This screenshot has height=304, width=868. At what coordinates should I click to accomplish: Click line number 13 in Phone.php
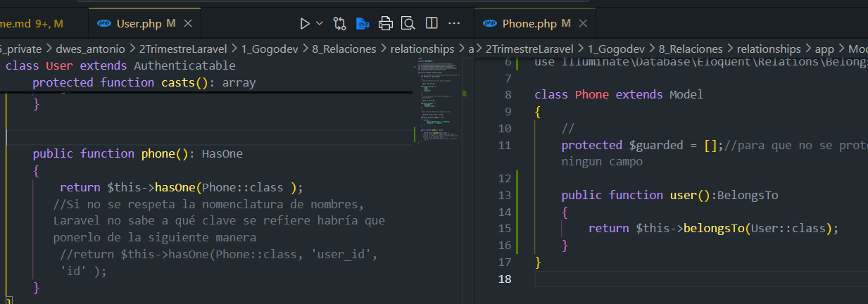click(504, 195)
